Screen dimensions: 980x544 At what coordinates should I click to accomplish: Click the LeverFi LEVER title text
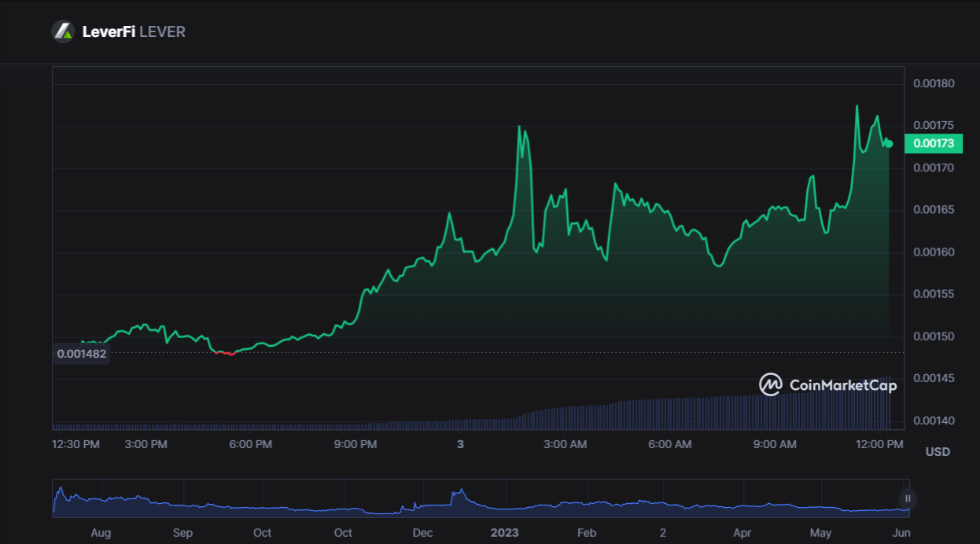134,32
